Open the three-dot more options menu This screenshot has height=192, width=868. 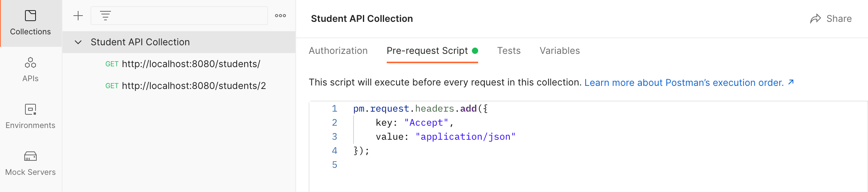pyautogui.click(x=280, y=16)
